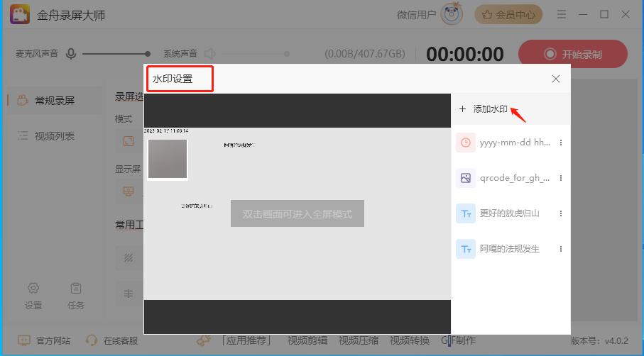The image size is (644, 356).
Task: Open options for yyyy-mm-dd timestamp watermark
Action: pos(561,143)
